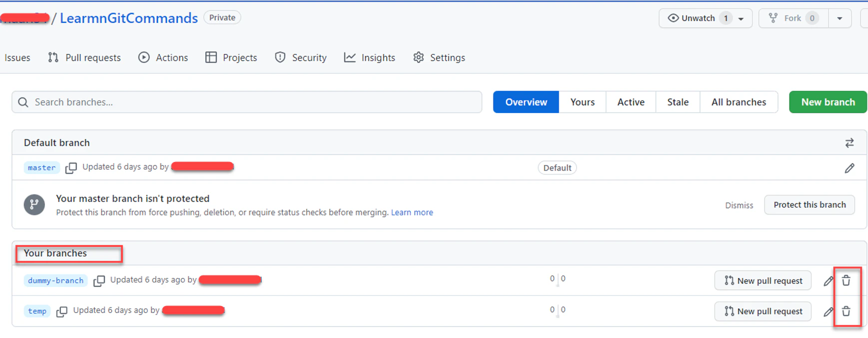Edit master branch with pencil icon
This screenshot has width=868, height=338.
point(849,168)
